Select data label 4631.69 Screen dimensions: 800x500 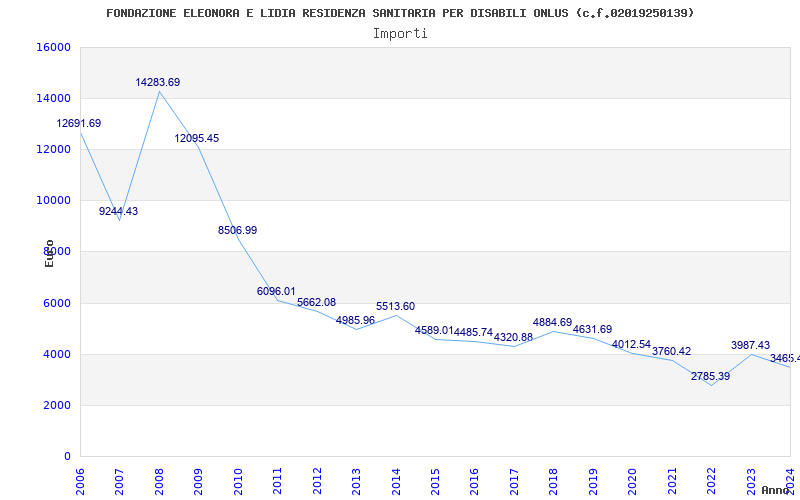tap(592, 330)
